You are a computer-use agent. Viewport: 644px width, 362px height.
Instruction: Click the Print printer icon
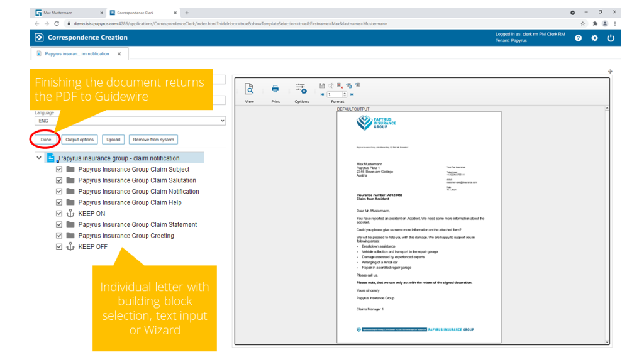275,89
